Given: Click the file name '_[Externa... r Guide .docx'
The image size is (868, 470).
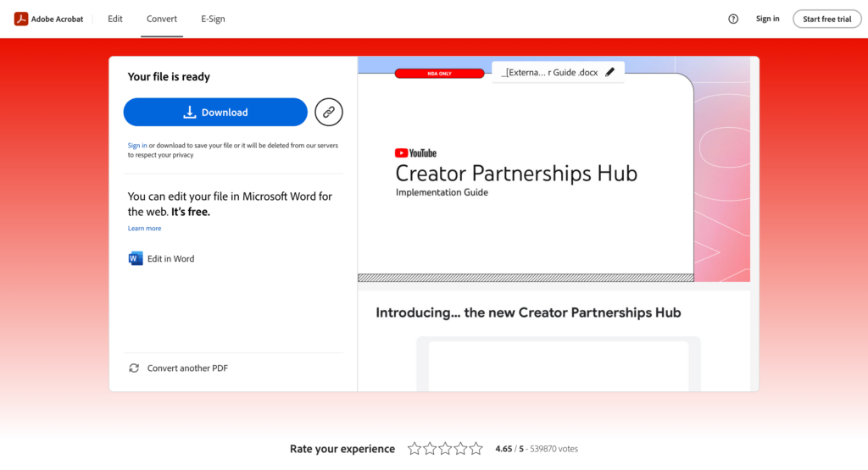Looking at the screenshot, I should coord(549,73).
